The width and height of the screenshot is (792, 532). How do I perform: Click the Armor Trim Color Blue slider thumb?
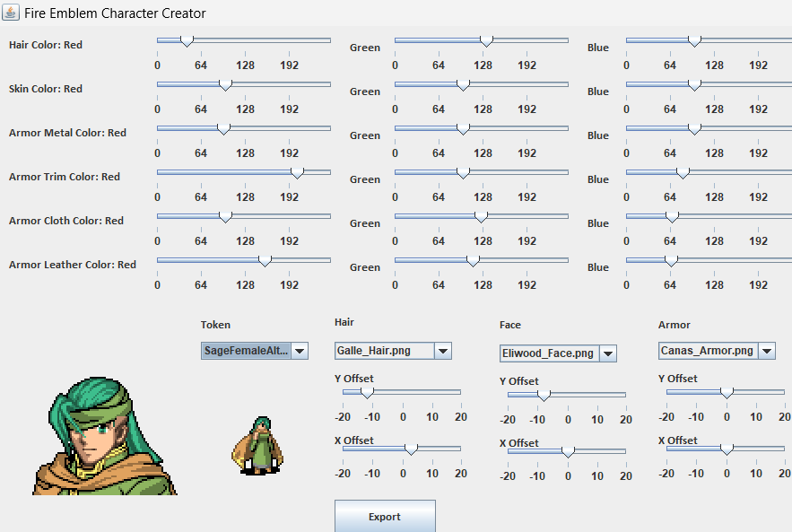pos(683,173)
